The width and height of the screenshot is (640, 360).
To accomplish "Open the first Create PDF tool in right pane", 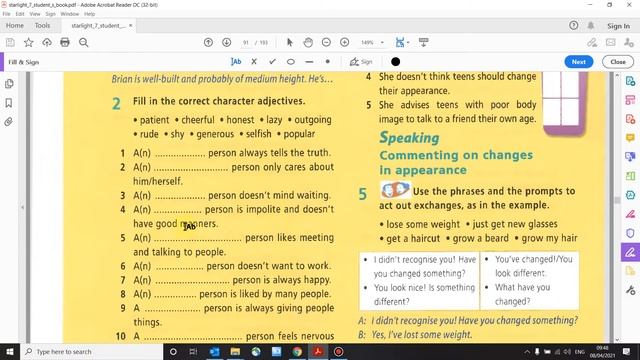I will tap(630, 81).
